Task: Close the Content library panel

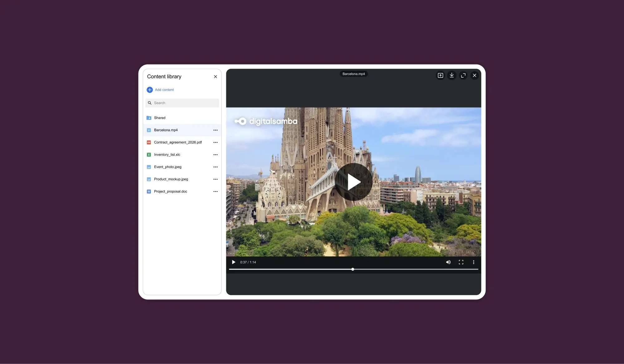Action: pyautogui.click(x=215, y=77)
